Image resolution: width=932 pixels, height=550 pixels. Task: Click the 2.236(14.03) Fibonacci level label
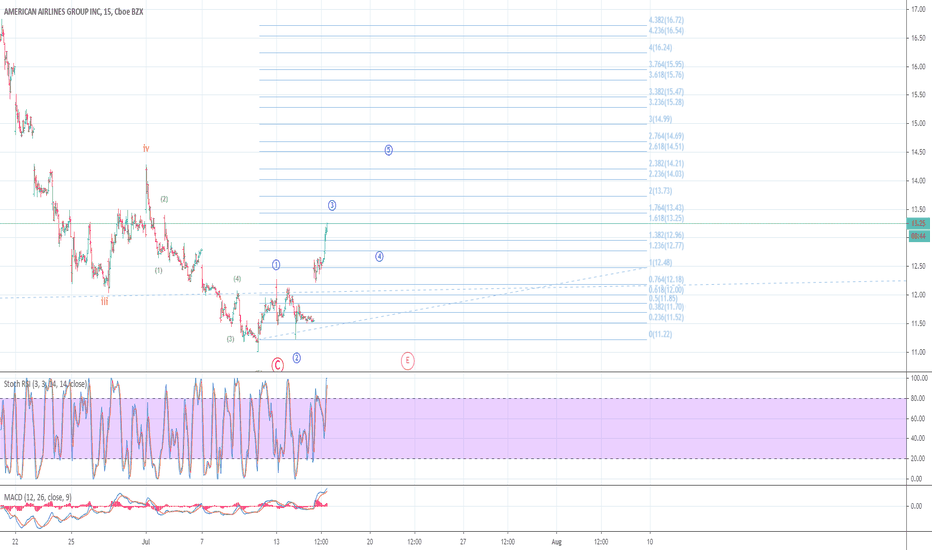[666, 174]
